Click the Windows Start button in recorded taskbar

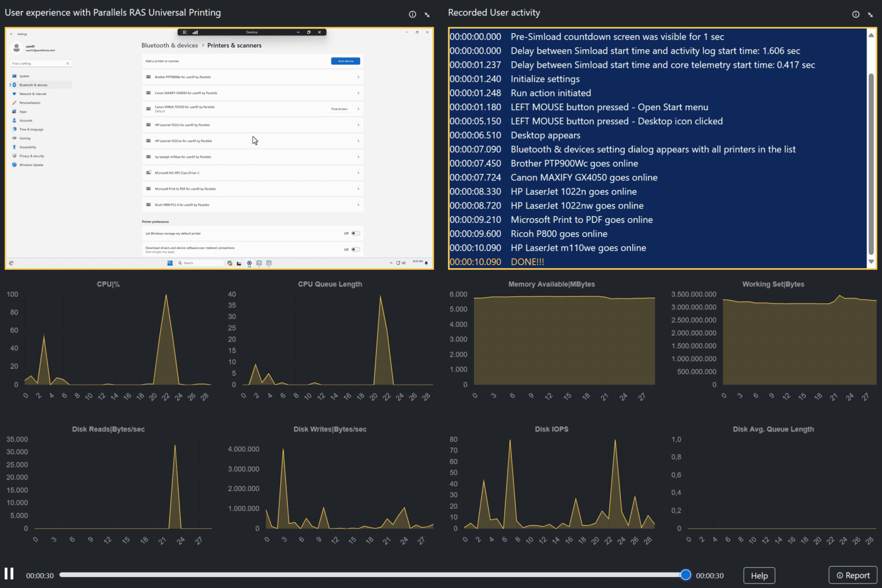(170, 263)
